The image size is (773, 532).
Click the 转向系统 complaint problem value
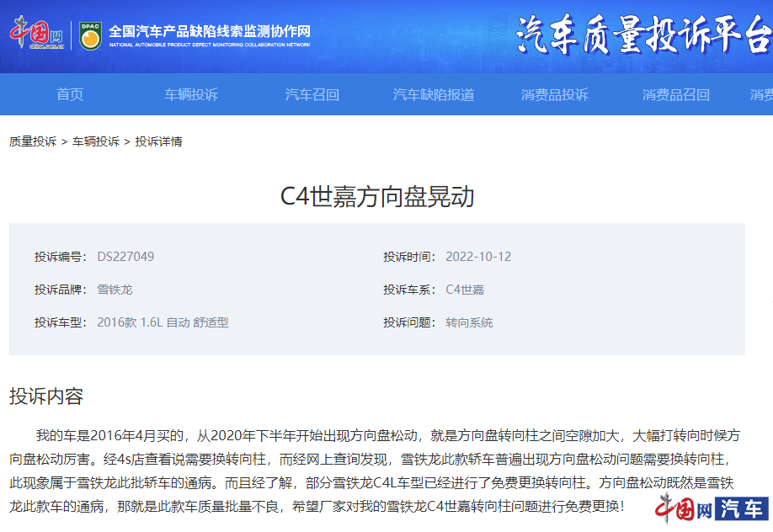[x=469, y=322]
